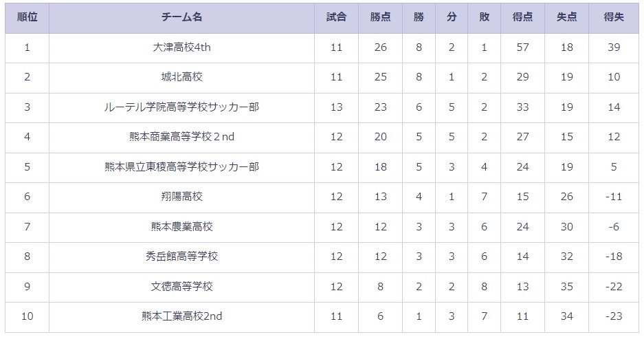Viewport: 644px width, 337px height.
Task: Click the 熊本農業高校 team name
Action: pos(181,227)
